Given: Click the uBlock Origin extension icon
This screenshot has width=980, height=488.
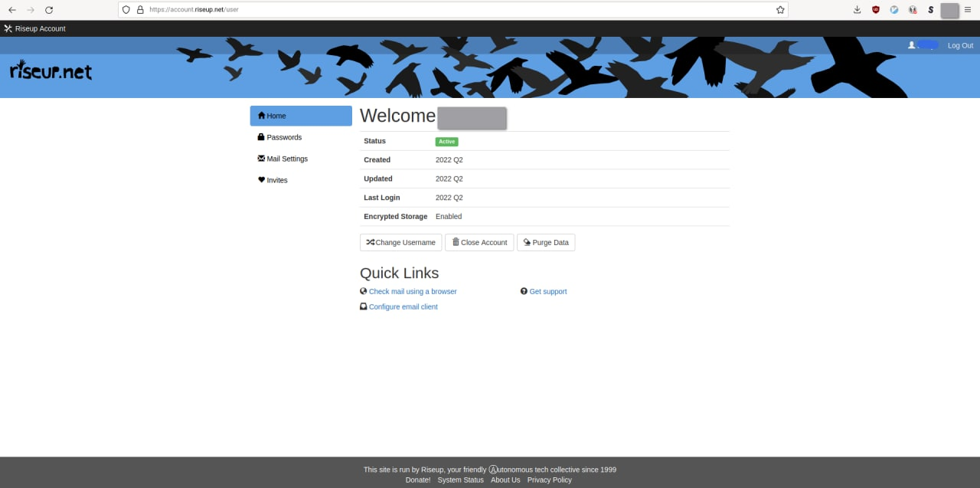Looking at the screenshot, I should click(x=876, y=10).
